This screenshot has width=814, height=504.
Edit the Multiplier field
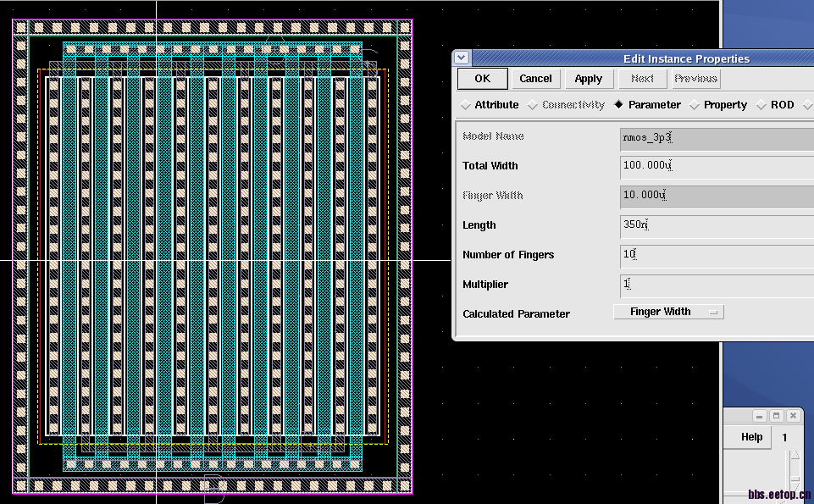click(x=717, y=286)
